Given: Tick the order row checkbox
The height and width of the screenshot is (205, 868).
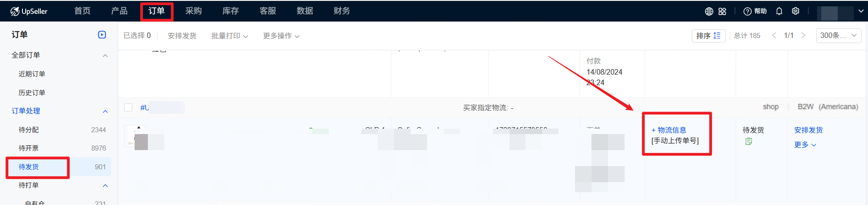Looking at the screenshot, I should point(128,107).
